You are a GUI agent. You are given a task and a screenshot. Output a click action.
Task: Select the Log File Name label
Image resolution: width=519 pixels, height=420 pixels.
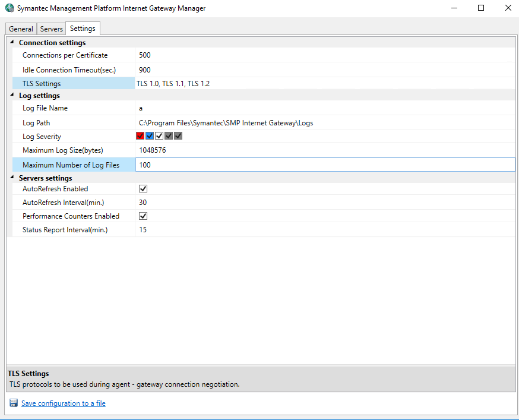pyautogui.click(x=45, y=108)
